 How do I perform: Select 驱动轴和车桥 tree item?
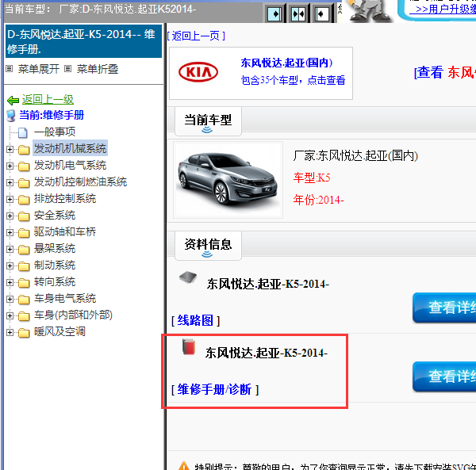(65, 232)
